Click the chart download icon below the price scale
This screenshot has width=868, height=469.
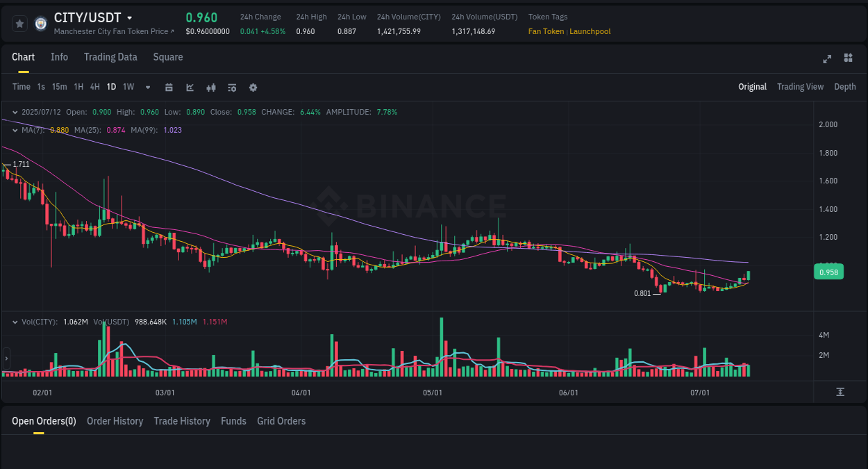coord(839,392)
